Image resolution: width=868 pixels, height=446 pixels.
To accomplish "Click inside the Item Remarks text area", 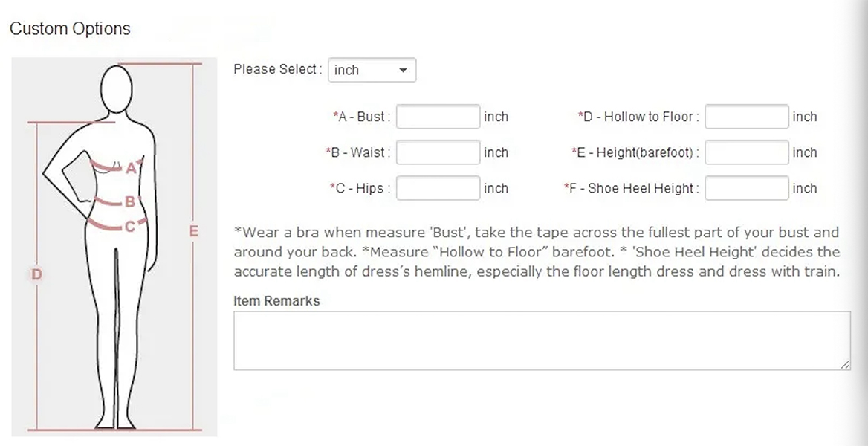I will pos(541,340).
